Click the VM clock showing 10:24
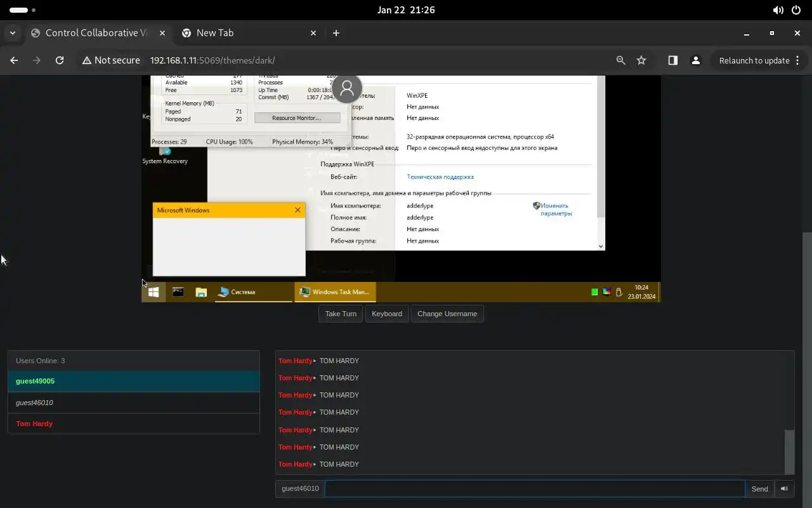 coord(642,288)
